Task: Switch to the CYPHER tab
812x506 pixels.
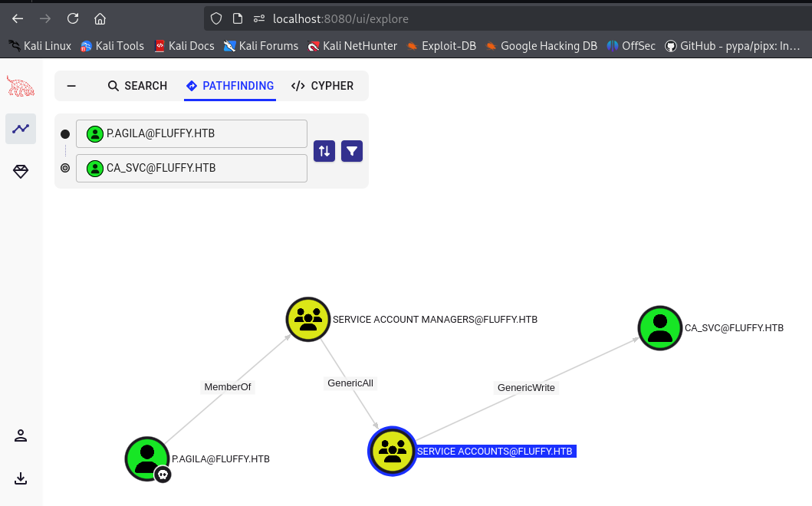Action: pos(323,86)
